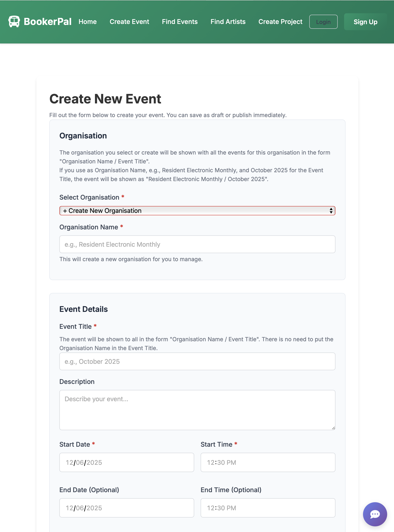Viewport: 394px width, 532px height.
Task: Open Find Events page
Action: tap(179, 22)
